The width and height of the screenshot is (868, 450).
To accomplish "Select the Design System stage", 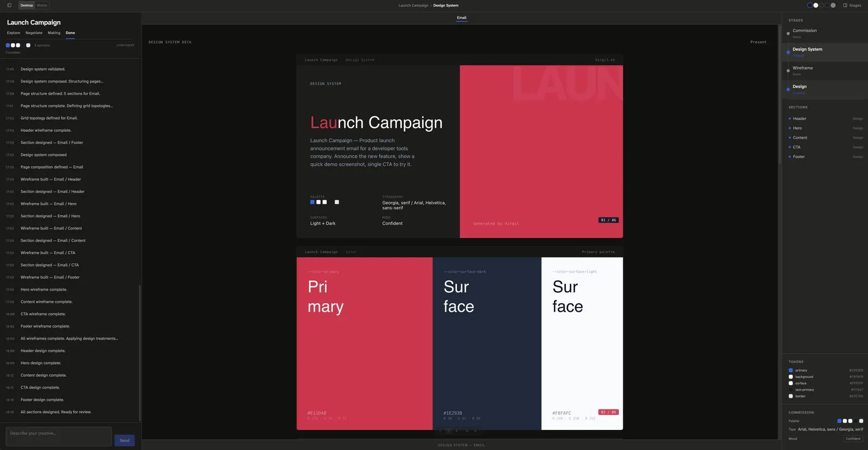I will pos(825,52).
